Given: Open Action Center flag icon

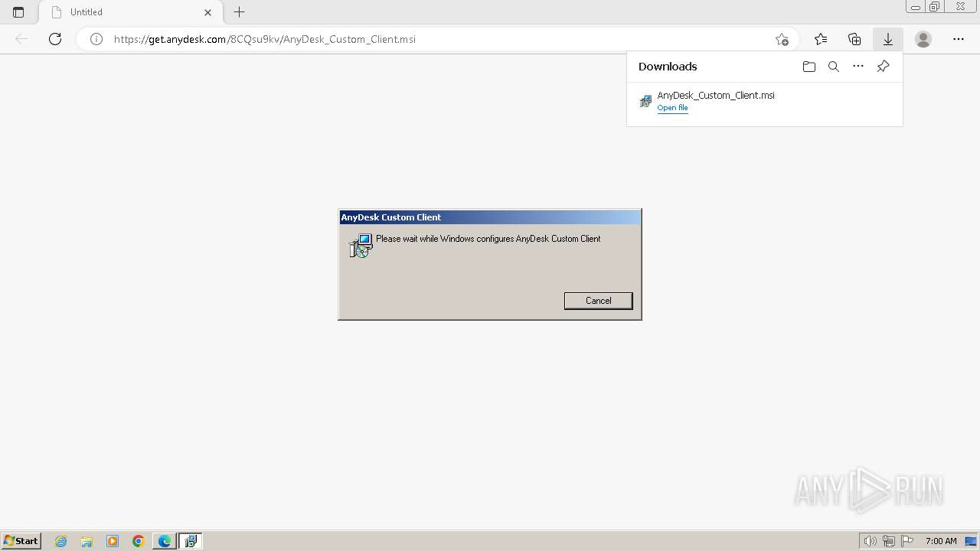Looking at the screenshot, I should (907, 541).
